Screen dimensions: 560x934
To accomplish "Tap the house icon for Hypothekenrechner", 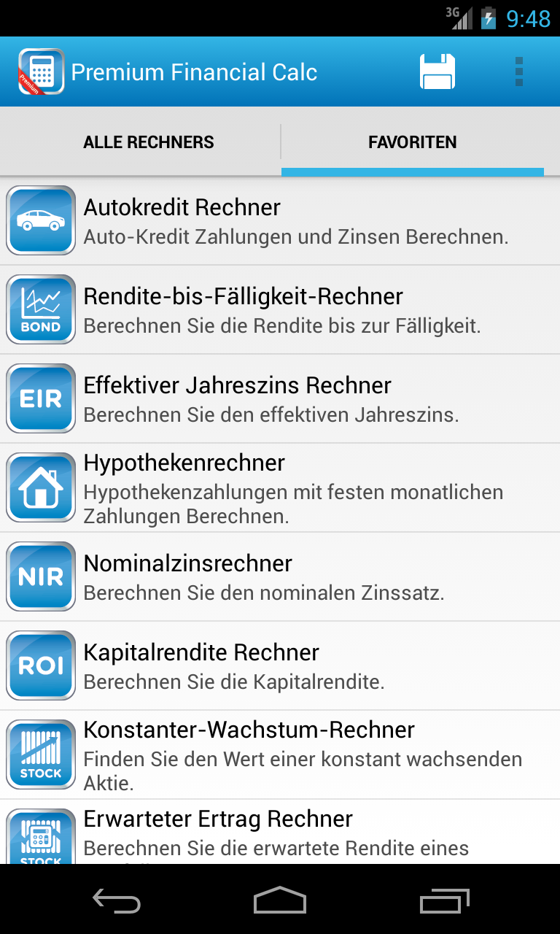I will click(x=41, y=487).
